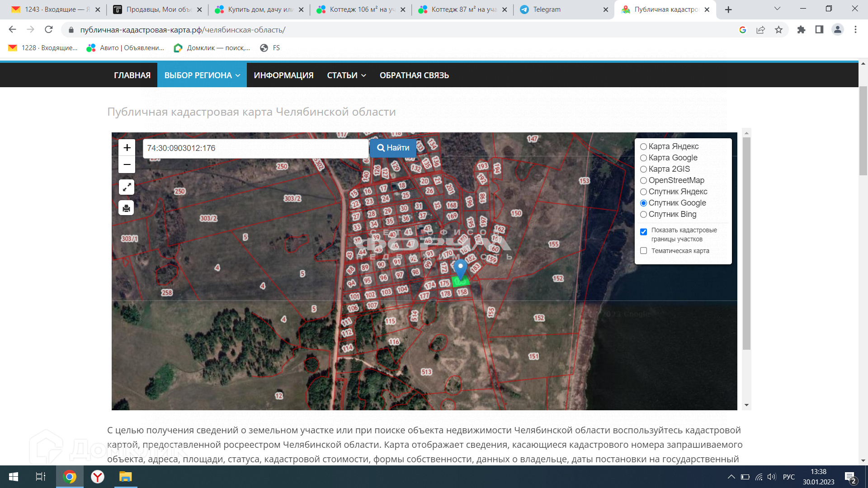The height and width of the screenshot is (488, 868).
Task: Expand СТАТЬИ dropdown menu
Action: tap(346, 75)
